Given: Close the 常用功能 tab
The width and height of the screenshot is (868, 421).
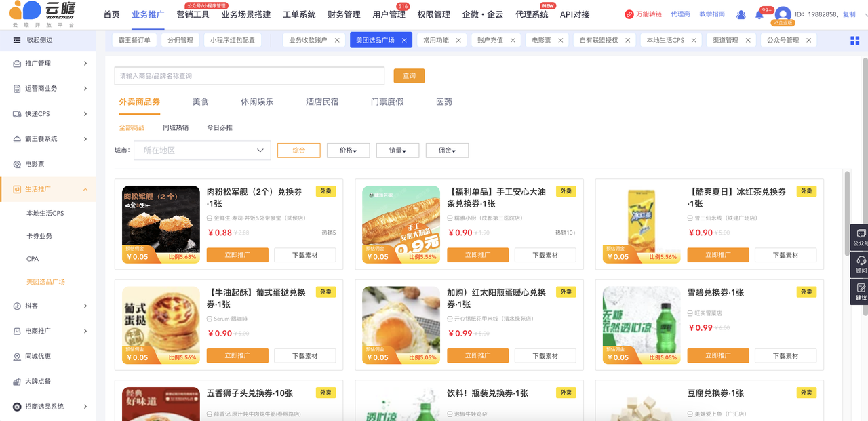Looking at the screenshot, I should [x=458, y=41].
